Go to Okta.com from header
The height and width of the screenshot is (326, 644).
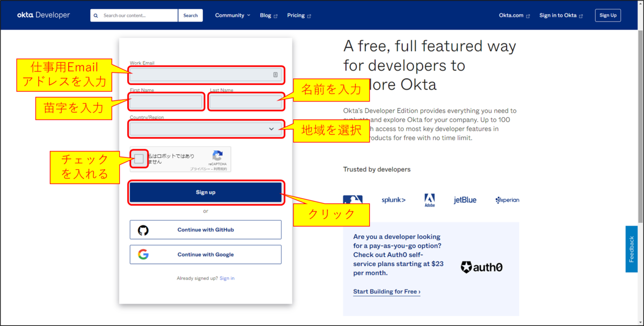click(511, 16)
